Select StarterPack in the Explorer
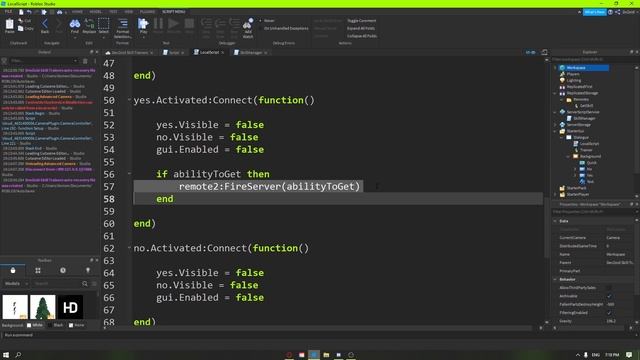Image resolution: width=640 pixels, height=360 pixels. (x=576, y=188)
